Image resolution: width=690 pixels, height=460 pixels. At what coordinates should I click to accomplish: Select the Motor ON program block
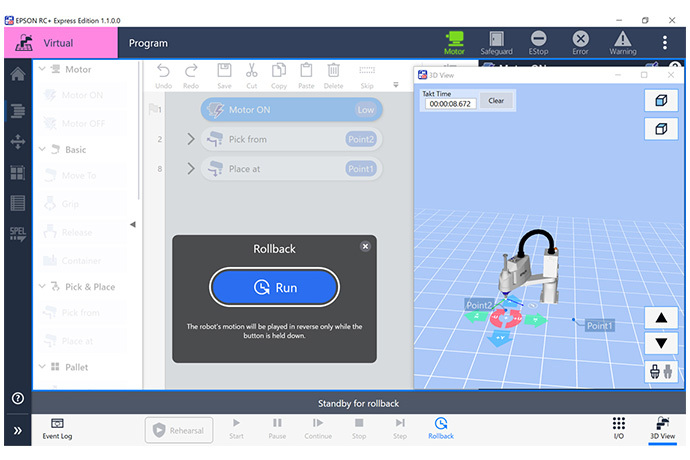click(x=291, y=110)
